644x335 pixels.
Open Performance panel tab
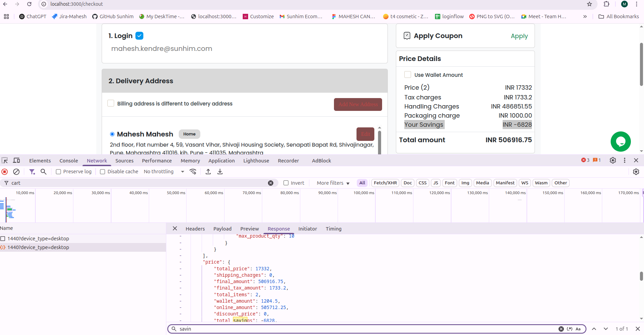(x=157, y=161)
